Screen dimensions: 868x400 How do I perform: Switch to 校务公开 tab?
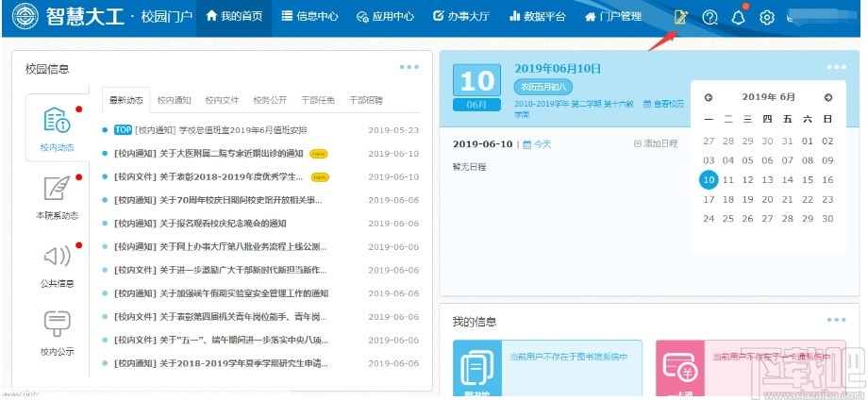click(x=270, y=100)
